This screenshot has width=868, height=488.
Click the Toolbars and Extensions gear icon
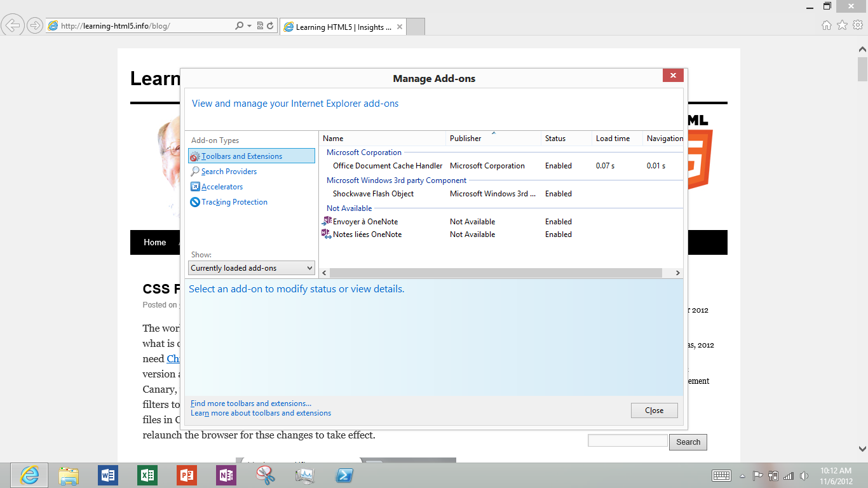[195, 156]
